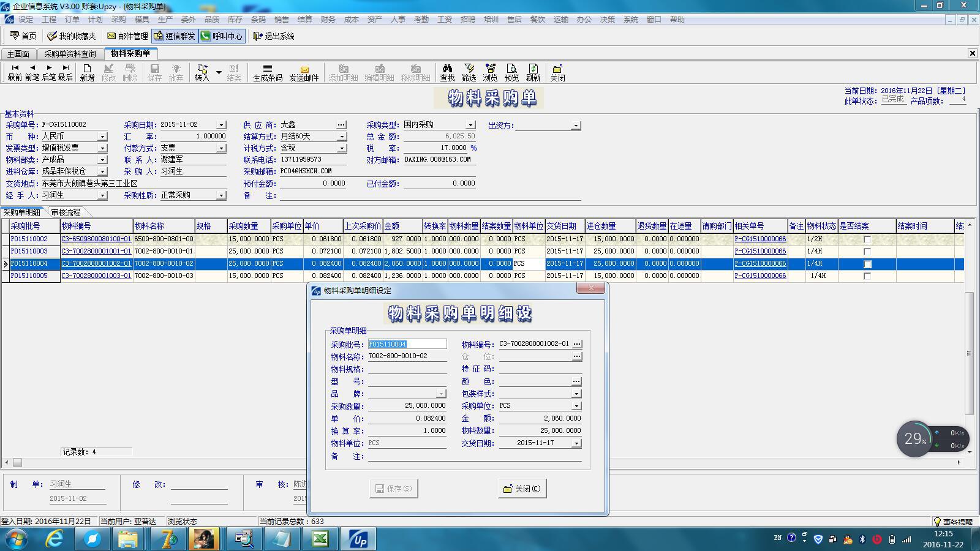Click the 刷新 refresh icon

click(533, 72)
